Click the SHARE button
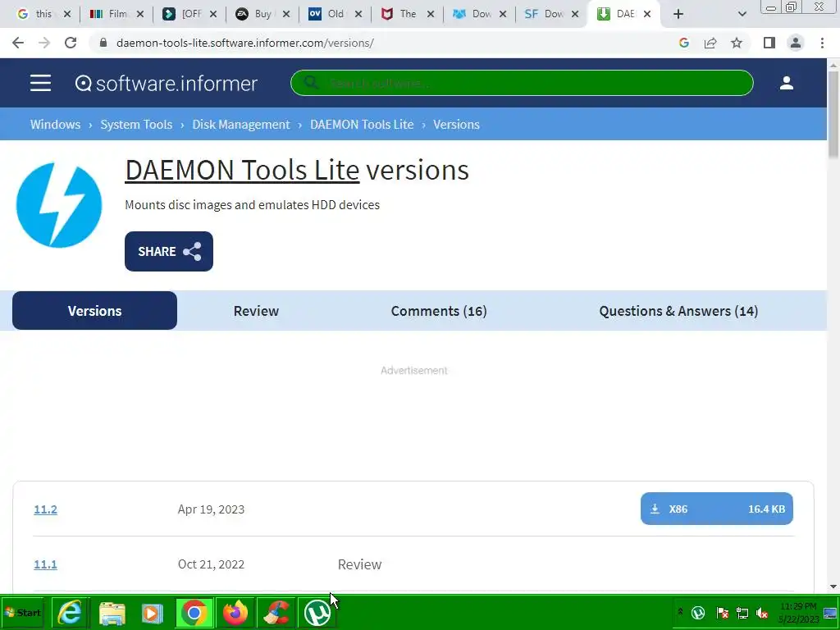840x630 pixels. (x=169, y=251)
